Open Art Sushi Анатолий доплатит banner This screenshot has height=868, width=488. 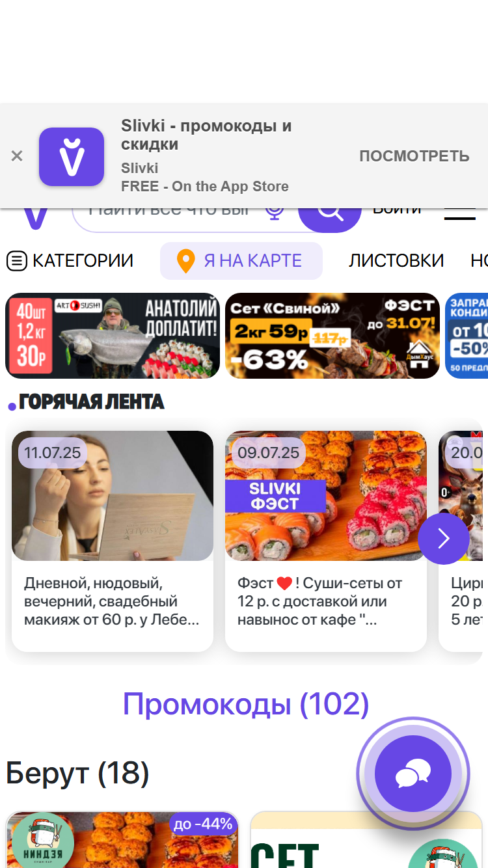click(x=113, y=336)
